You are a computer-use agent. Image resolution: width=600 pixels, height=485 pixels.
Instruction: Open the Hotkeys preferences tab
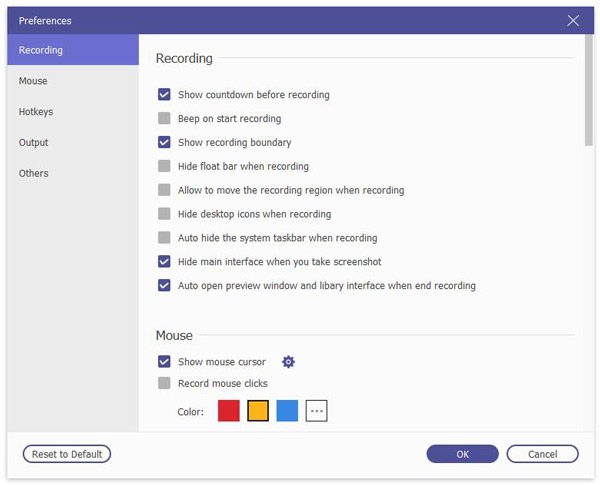36,112
